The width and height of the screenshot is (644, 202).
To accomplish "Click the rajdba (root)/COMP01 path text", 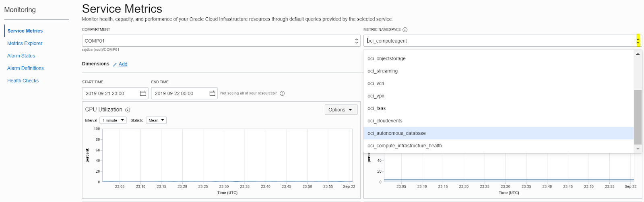I will tap(101, 50).
